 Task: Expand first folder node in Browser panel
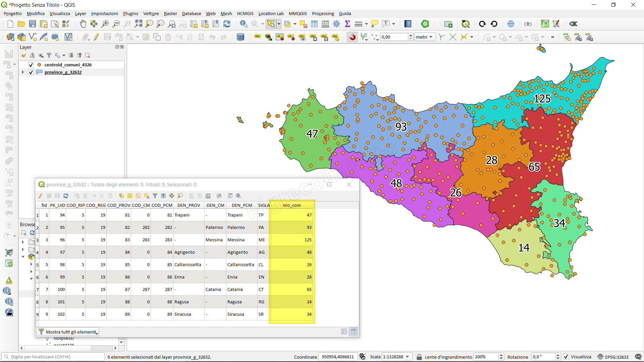pos(23,242)
